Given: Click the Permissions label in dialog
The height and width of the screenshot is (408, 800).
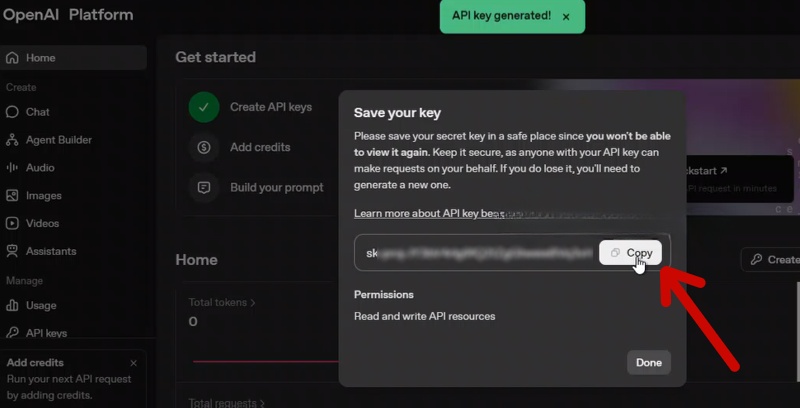Looking at the screenshot, I should [x=384, y=295].
